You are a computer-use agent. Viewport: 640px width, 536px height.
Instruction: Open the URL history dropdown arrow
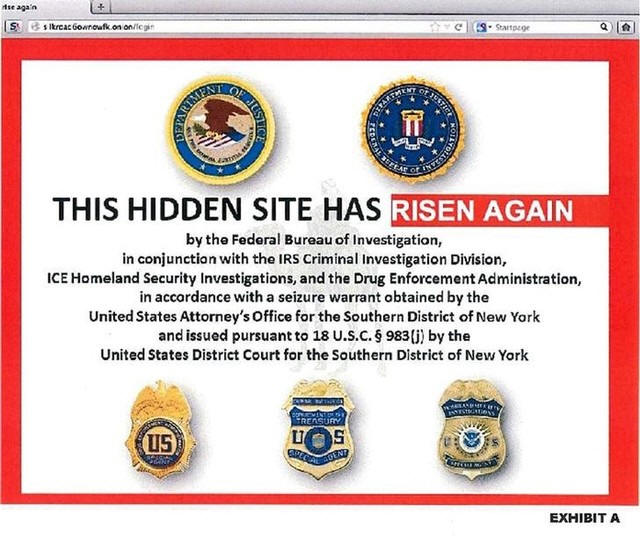pyautogui.click(x=447, y=27)
